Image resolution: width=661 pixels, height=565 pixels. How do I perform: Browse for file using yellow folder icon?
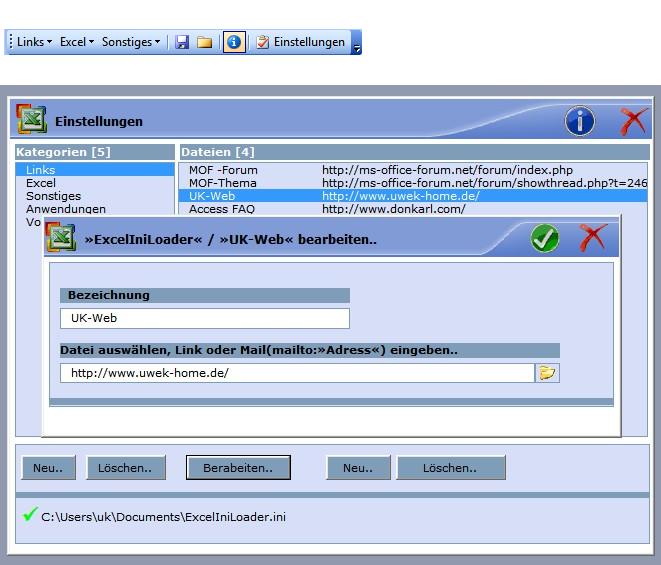(x=547, y=373)
